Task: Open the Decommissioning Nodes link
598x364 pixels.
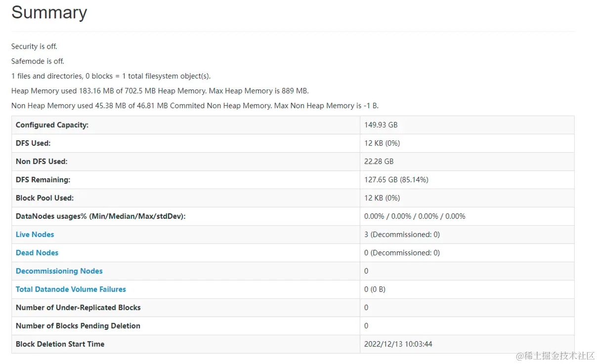Action: pos(59,271)
